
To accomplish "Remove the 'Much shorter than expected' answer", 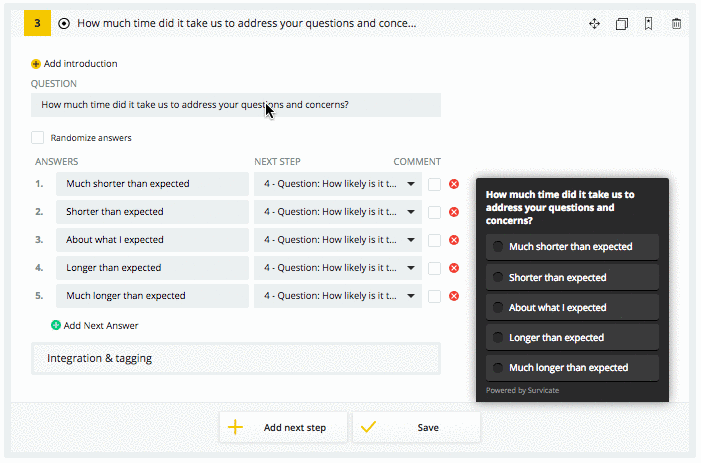I will (x=454, y=184).
